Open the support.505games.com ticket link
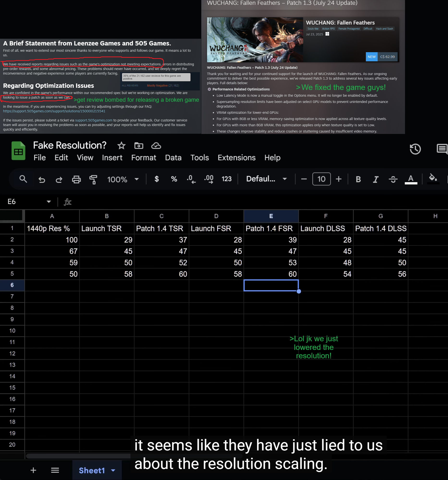The width and height of the screenshot is (448, 480). click(x=93, y=120)
